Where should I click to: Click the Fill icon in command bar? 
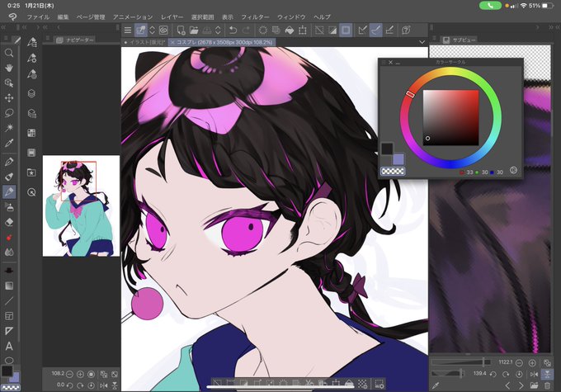[289, 31]
